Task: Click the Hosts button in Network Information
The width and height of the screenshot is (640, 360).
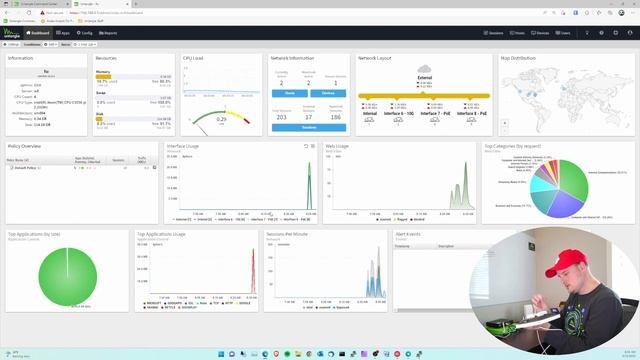Action: (290, 93)
